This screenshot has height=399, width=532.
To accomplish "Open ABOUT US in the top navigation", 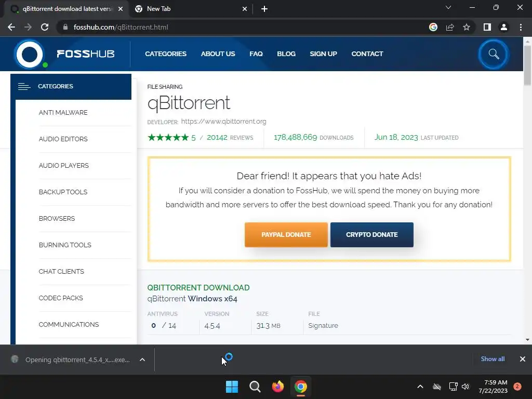I will (x=218, y=54).
